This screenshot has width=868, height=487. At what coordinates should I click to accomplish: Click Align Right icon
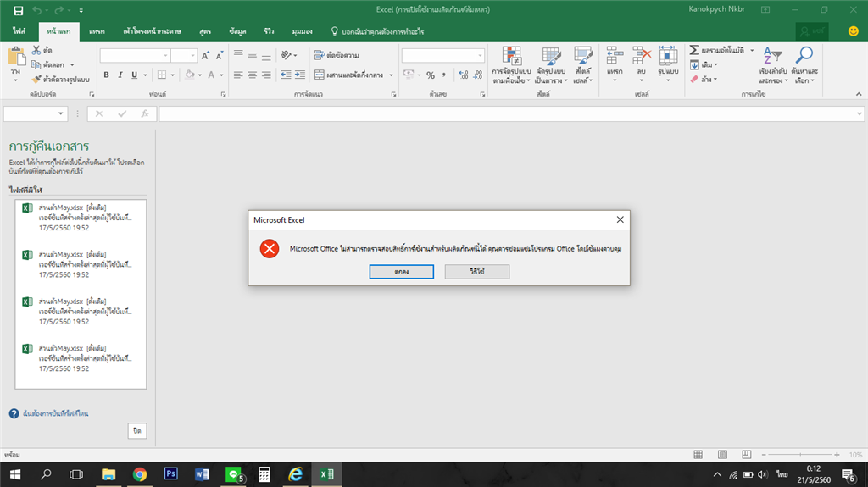(x=266, y=75)
